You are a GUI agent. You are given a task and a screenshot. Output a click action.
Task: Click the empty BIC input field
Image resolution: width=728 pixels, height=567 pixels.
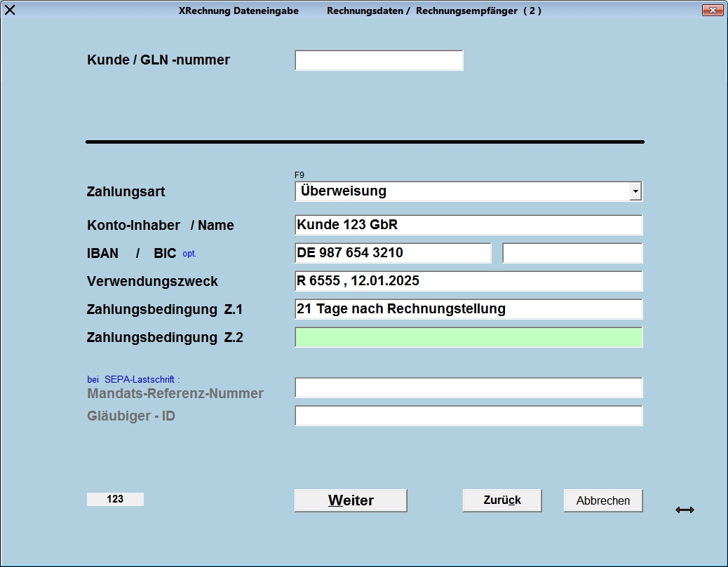pyautogui.click(x=572, y=253)
